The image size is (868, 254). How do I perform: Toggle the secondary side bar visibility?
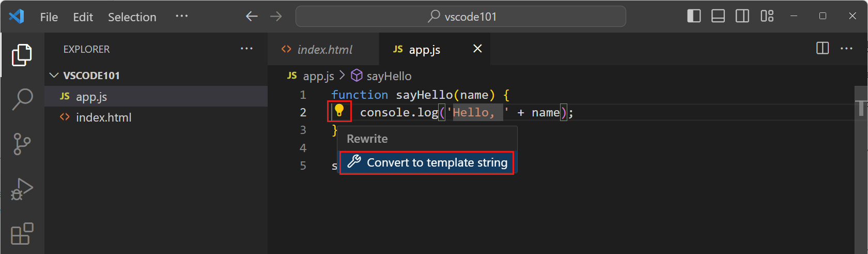point(742,17)
